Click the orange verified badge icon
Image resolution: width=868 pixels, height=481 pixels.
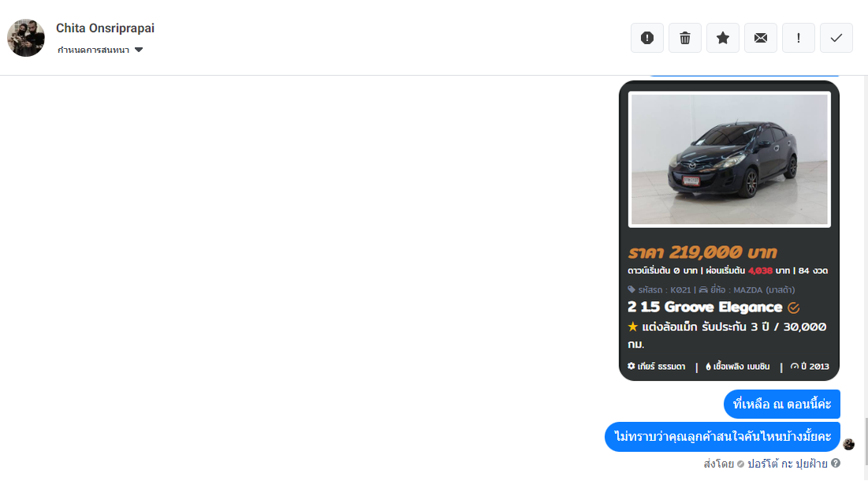[x=793, y=308]
